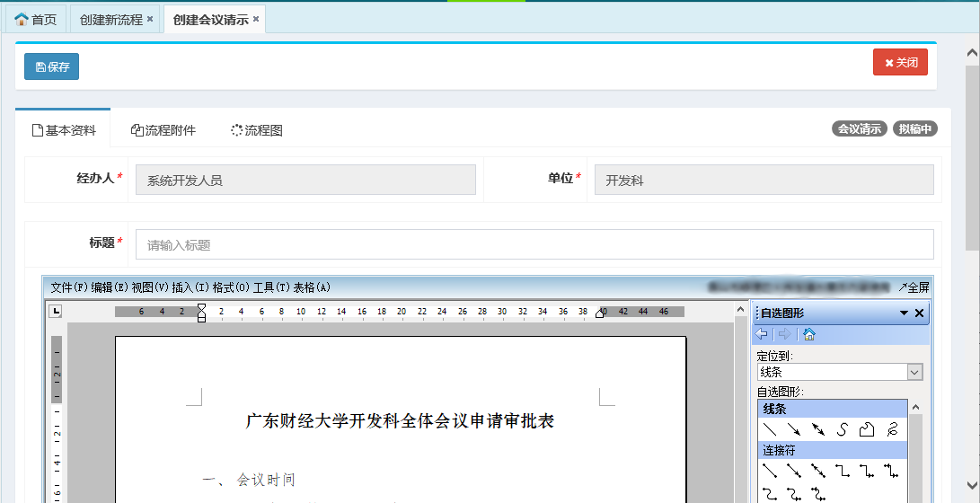Click the 保存 button
980x503 pixels.
coord(52,66)
